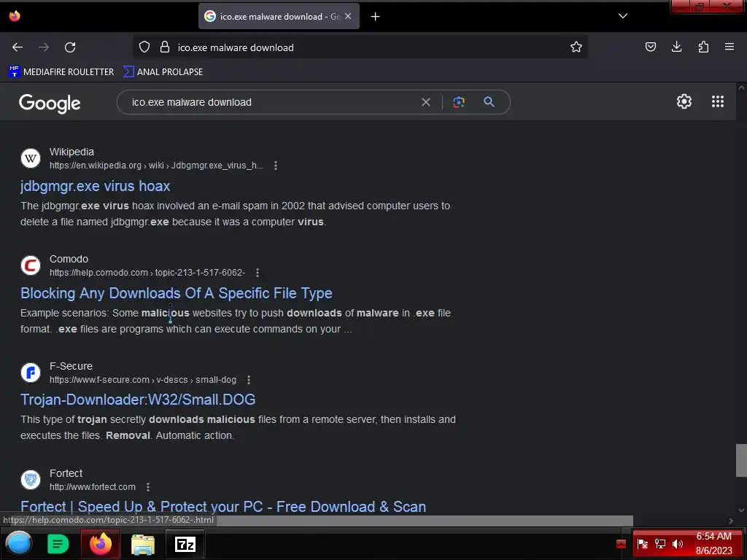
Task: Open Action Center flag tray icon
Action: 642,544
